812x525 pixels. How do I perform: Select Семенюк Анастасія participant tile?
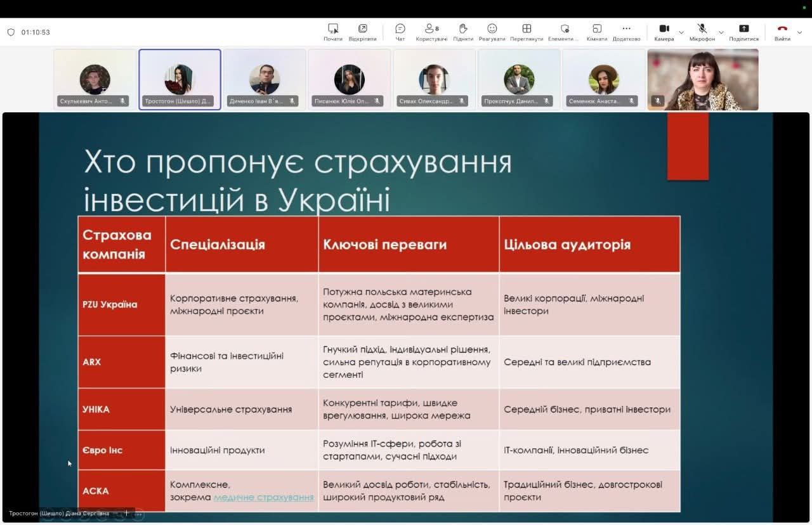pos(603,79)
